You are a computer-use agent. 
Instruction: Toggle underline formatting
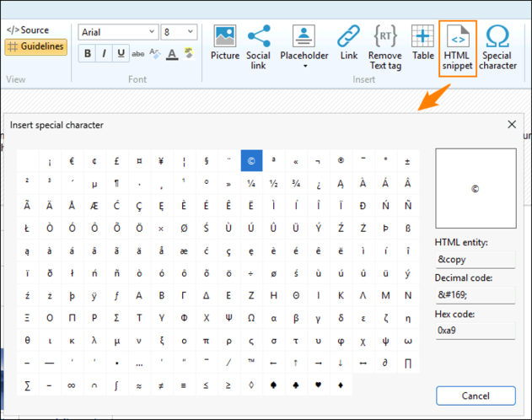(121, 53)
